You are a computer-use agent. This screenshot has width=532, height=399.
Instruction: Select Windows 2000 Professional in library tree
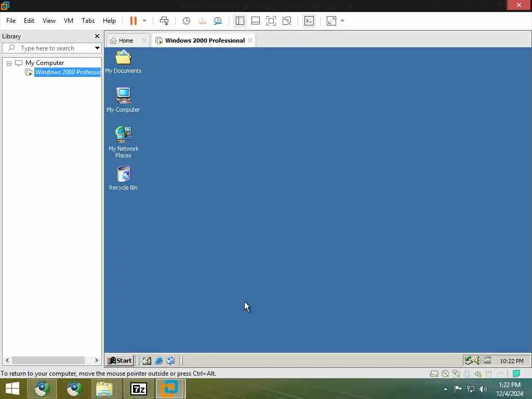click(x=68, y=72)
